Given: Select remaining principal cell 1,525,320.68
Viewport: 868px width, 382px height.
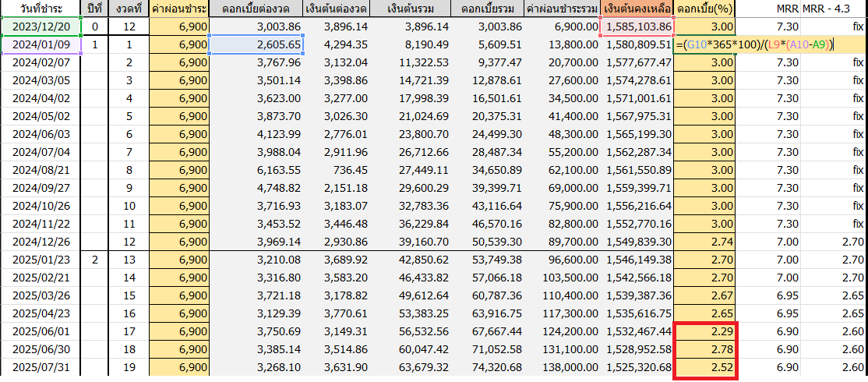Looking at the screenshot, I should 637,367.
